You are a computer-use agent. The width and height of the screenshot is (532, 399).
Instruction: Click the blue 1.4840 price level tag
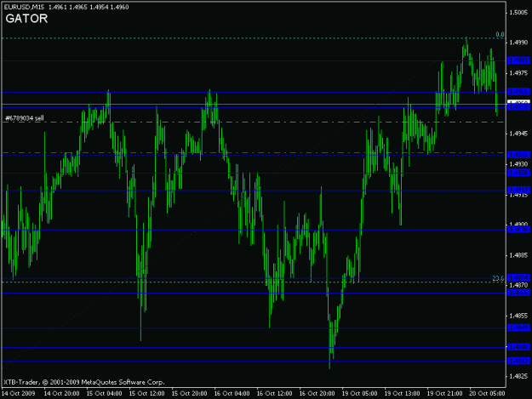pyautogui.click(x=518, y=347)
